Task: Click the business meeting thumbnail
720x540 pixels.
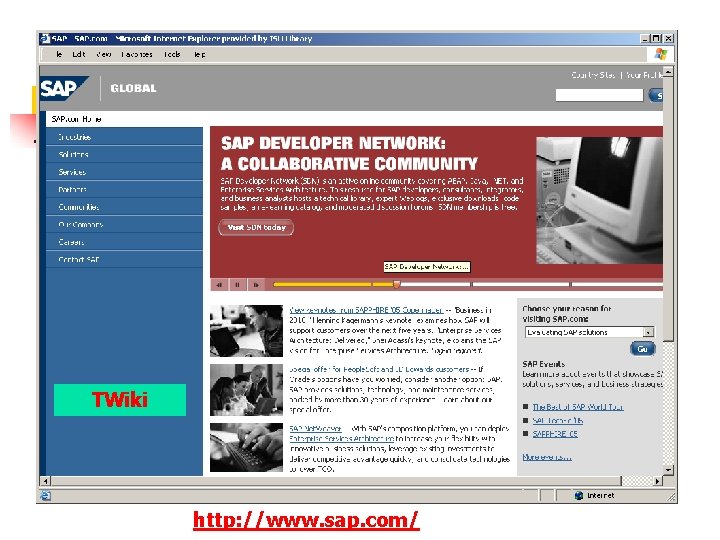Action: 246,390
